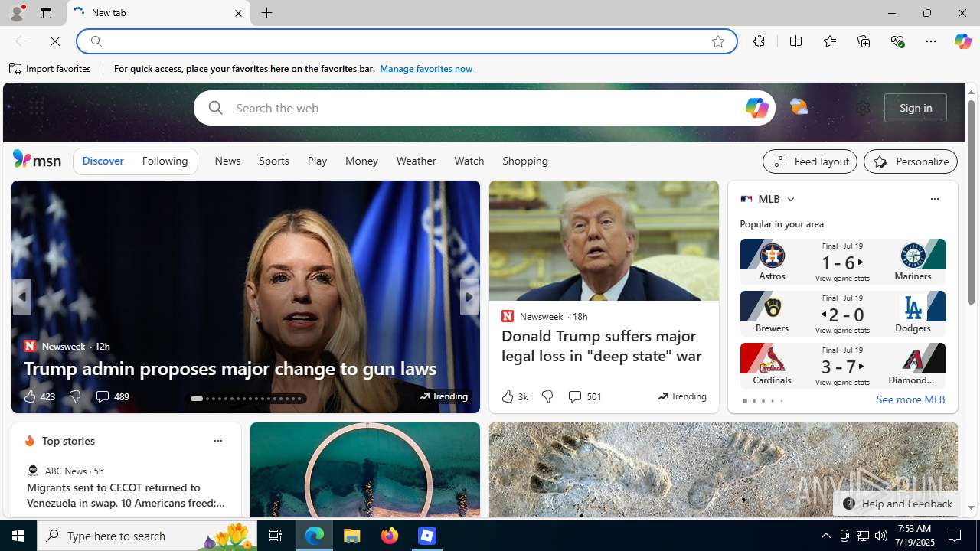Viewport: 980px width, 551px height.
Task: Click the msn logo
Action: tap(37, 159)
